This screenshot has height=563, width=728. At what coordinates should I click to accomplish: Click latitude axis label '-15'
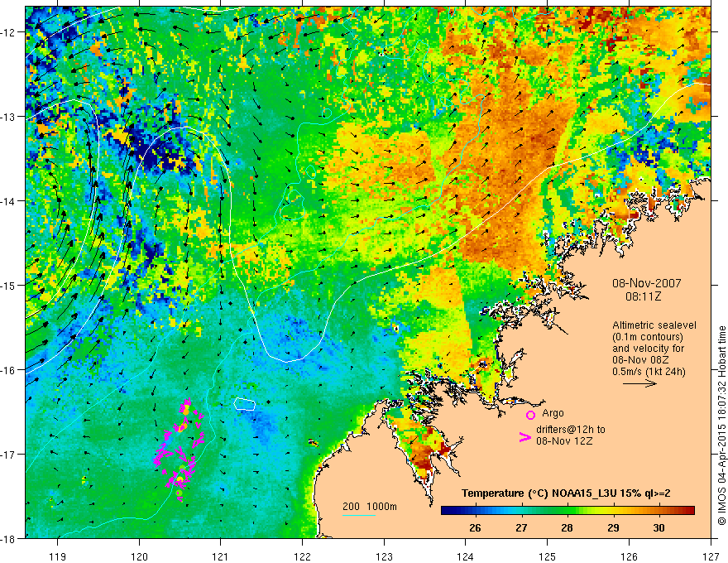[8, 286]
